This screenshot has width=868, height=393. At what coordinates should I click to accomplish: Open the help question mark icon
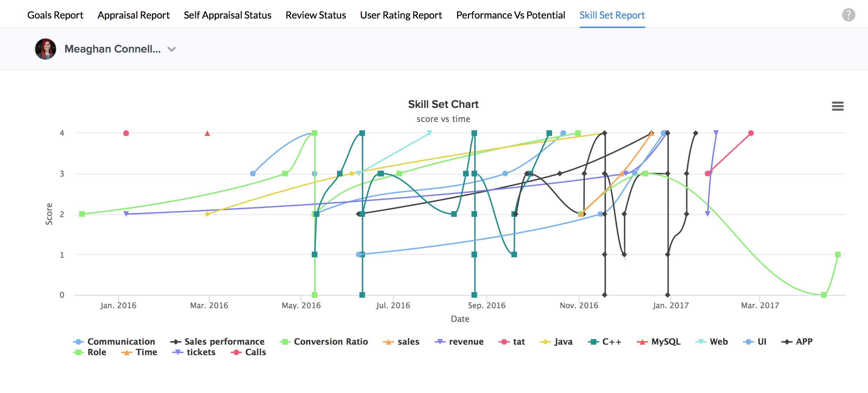(848, 15)
